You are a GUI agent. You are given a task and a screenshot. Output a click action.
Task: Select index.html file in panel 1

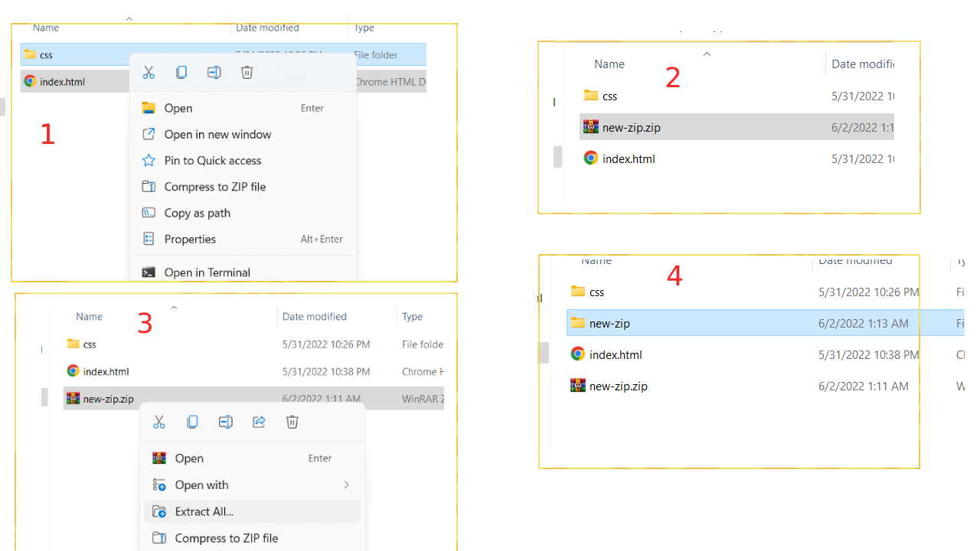click(223, 81)
